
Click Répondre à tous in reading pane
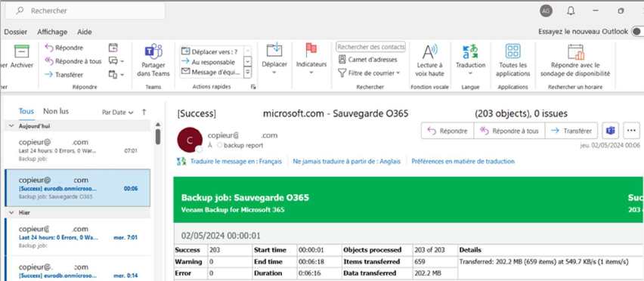click(x=509, y=131)
